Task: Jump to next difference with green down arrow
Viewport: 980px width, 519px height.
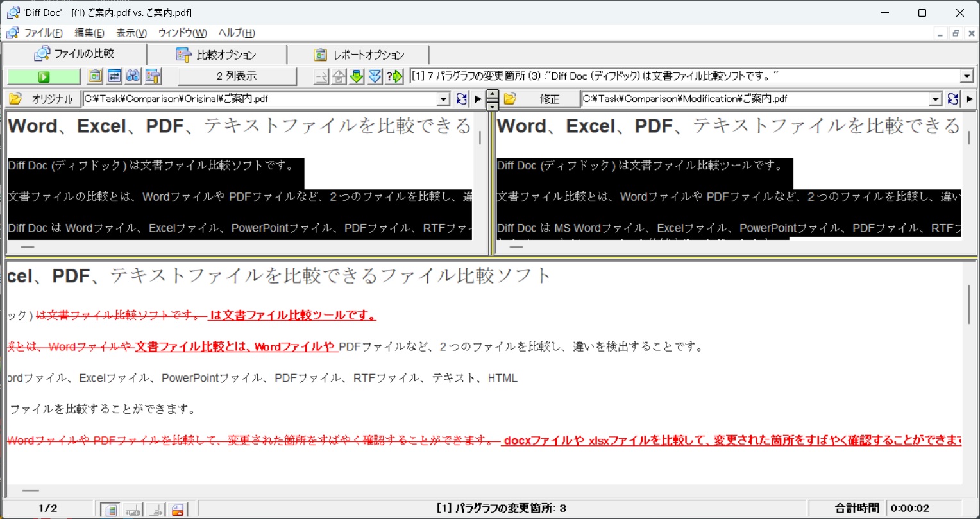Action: point(357,76)
